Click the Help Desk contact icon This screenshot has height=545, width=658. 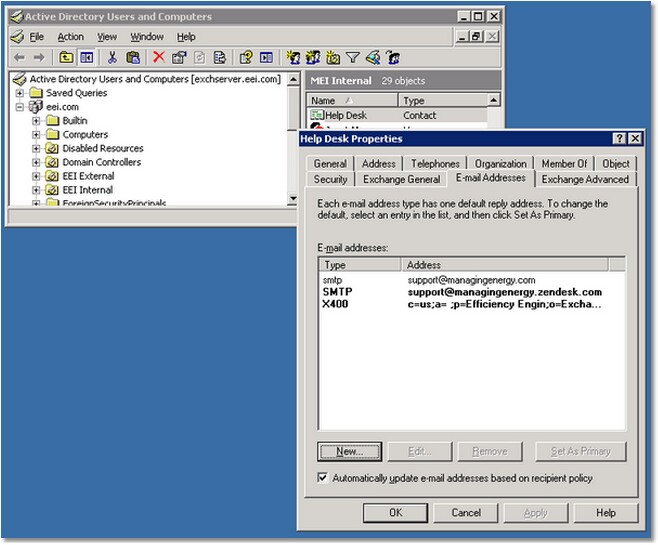[316, 115]
